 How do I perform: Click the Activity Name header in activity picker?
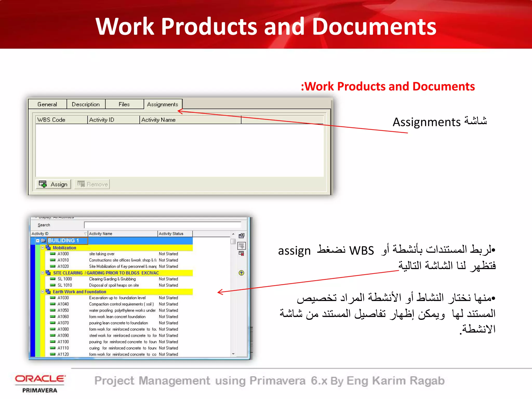(x=123, y=234)
